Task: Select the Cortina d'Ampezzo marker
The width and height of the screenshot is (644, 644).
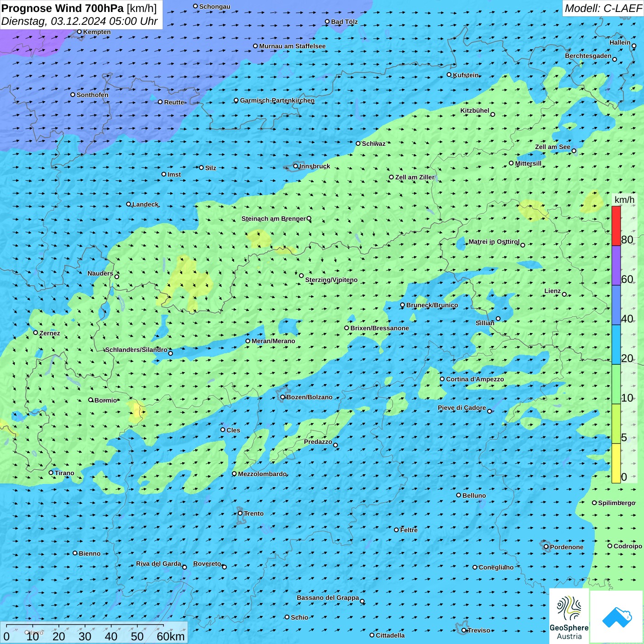Action: 443,379
